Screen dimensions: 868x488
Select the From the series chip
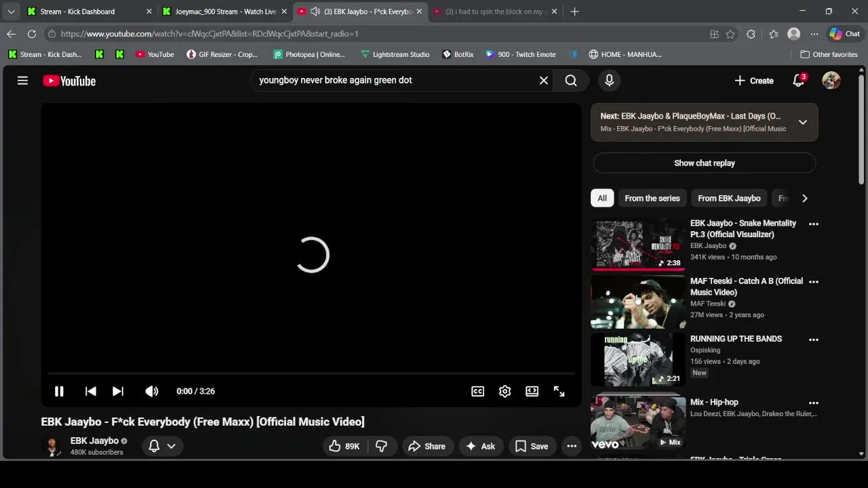tap(652, 198)
